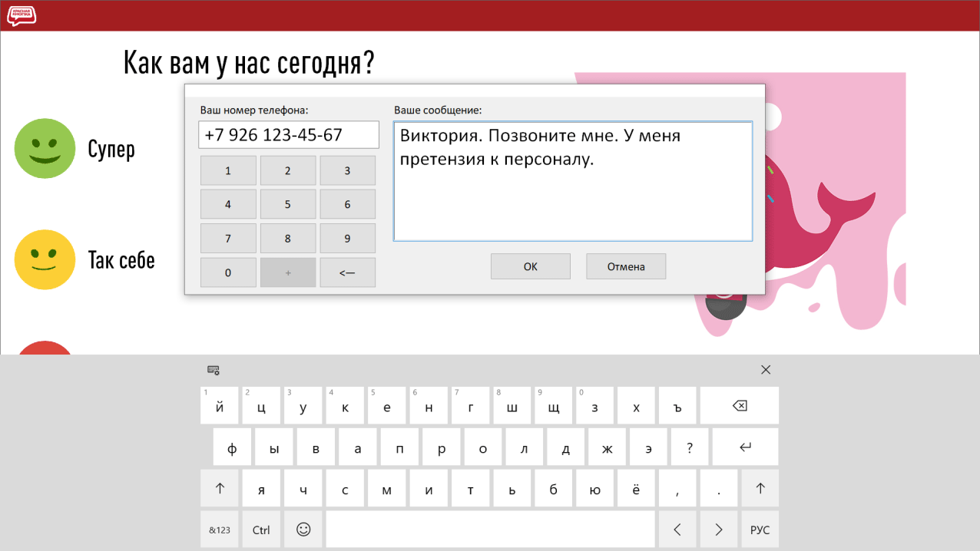Tap digit 5 on the phone numpad
The height and width of the screenshot is (551, 980).
point(288,204)
